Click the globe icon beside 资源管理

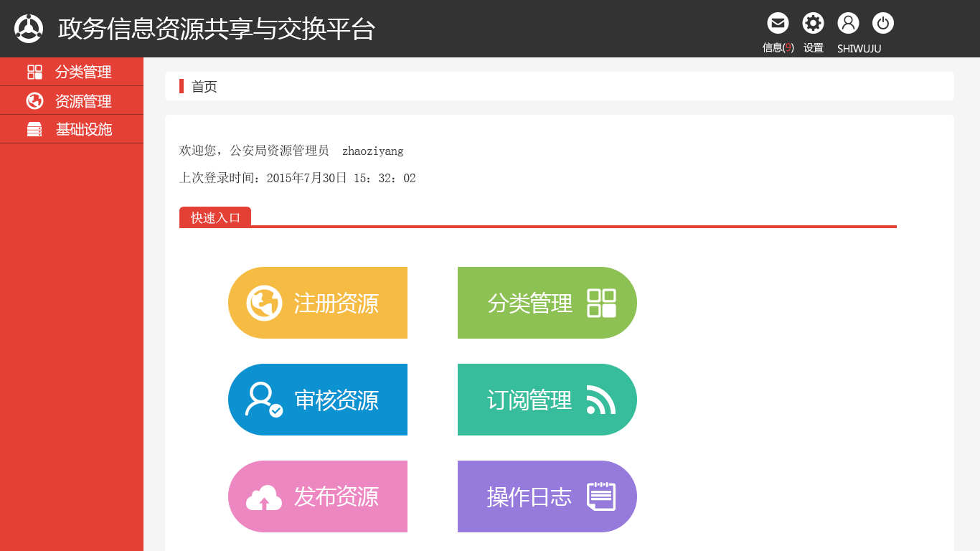33,100
